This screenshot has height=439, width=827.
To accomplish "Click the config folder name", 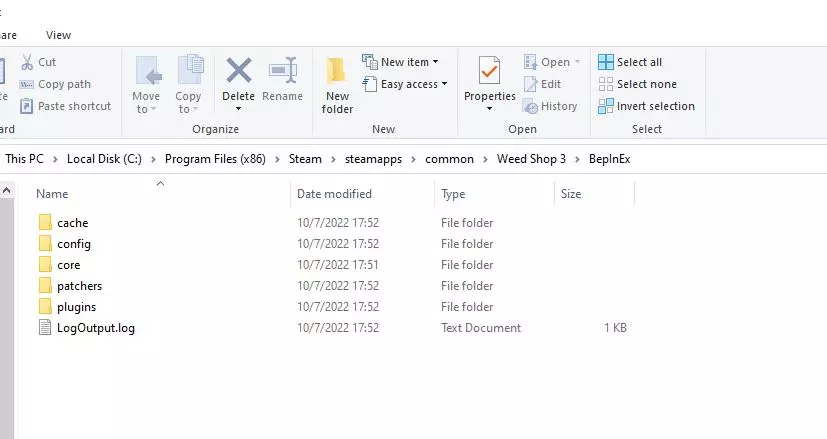I will click(x=74, y=243).
